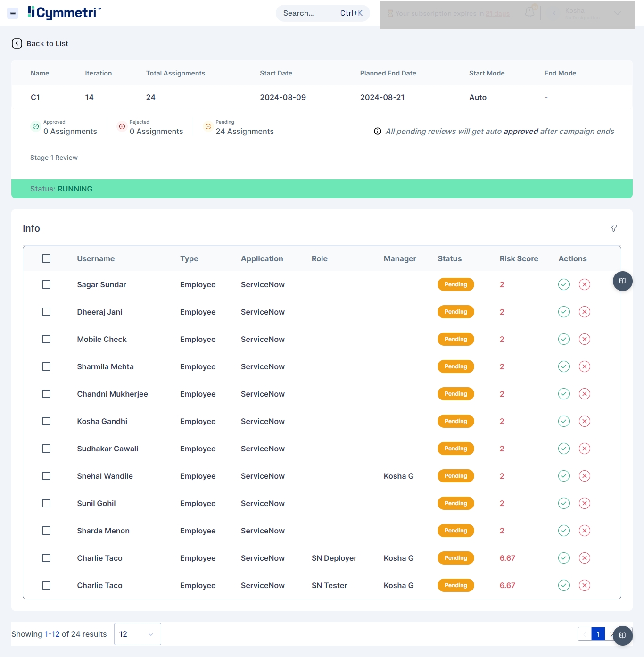
Task: Click the filter icon in Info panel
Action: pos(613,228)
